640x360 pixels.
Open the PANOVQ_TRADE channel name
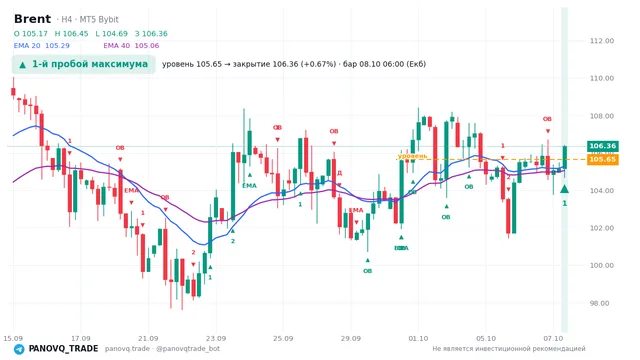63,349
